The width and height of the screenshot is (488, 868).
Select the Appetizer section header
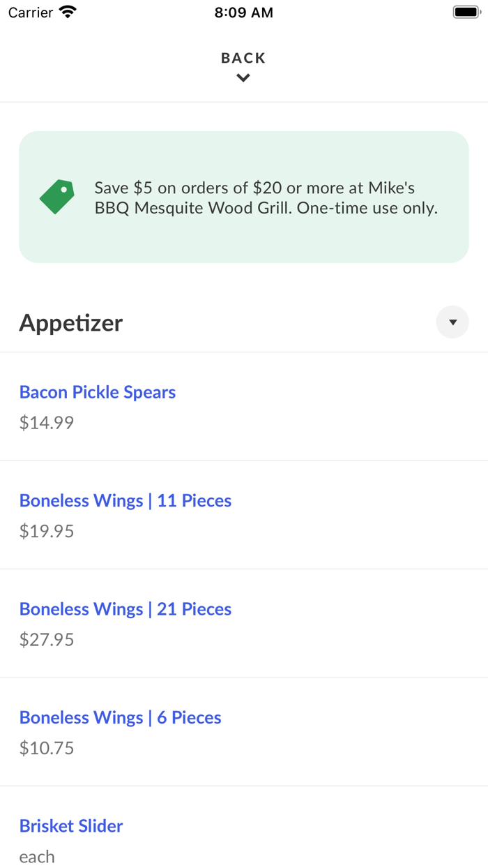pyautogui.click(x=70, y=322)
